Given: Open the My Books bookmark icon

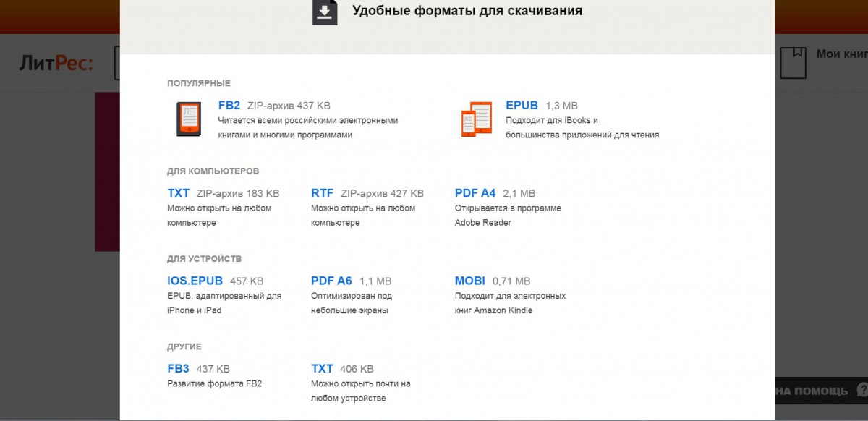Looking at the screenshot, I should point(793,62).
